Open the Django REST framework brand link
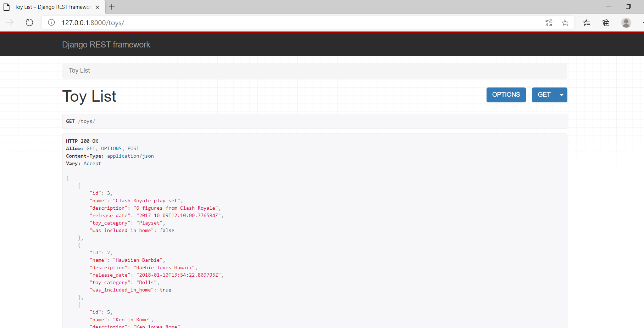The width and height of the screenshot is (644, 328). tap(106, 45)
